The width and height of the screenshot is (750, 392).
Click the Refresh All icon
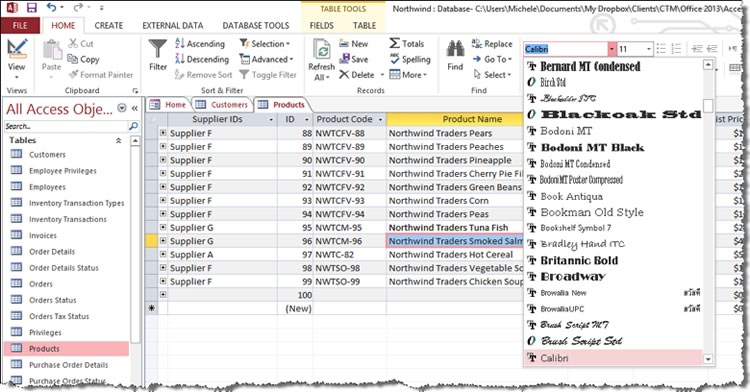point(322,50)
